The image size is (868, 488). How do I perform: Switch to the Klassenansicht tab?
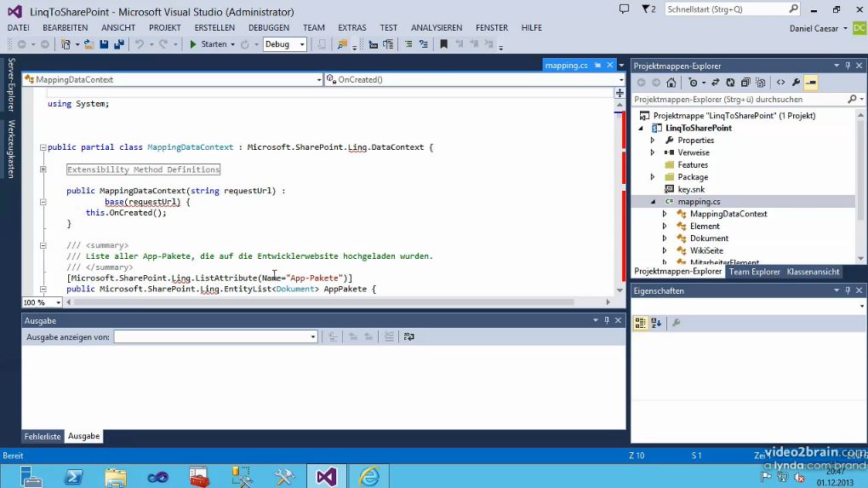[813, 272]
